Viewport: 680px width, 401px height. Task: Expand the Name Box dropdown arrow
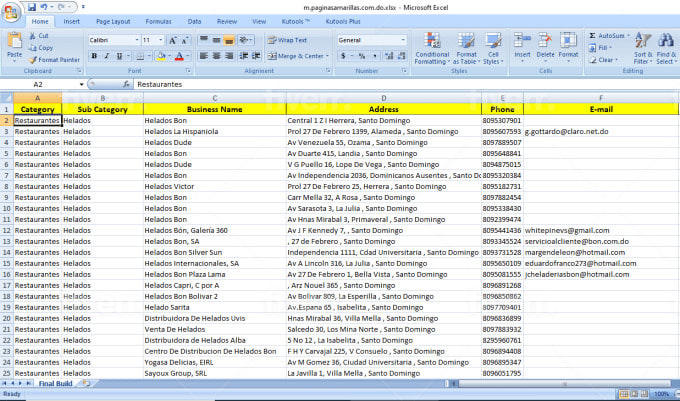81,84
